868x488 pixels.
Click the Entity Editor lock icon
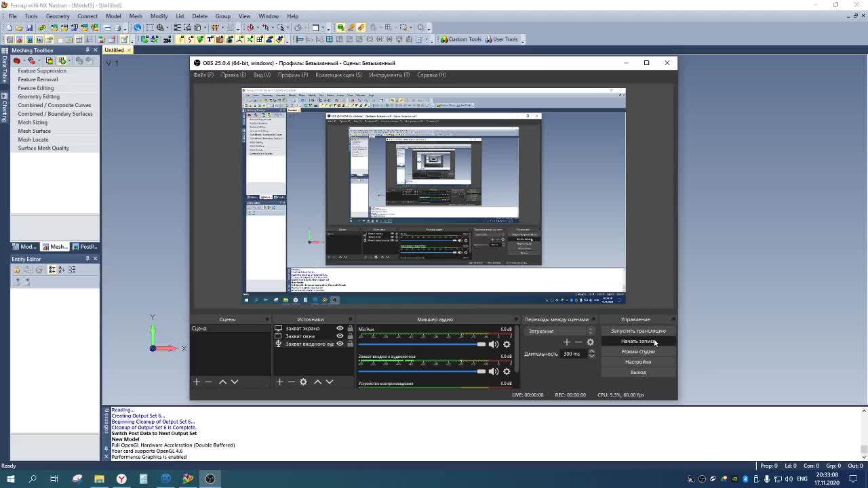(16, 270)
